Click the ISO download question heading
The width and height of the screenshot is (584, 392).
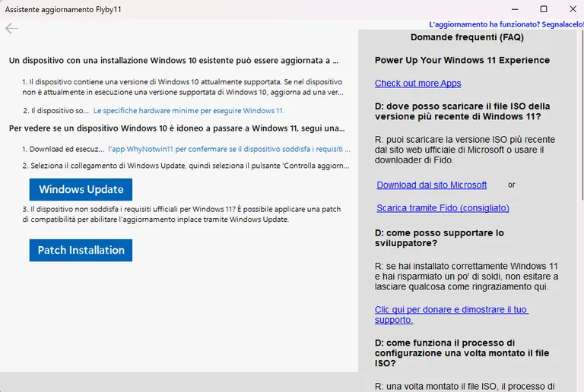[x=462, y=111]
